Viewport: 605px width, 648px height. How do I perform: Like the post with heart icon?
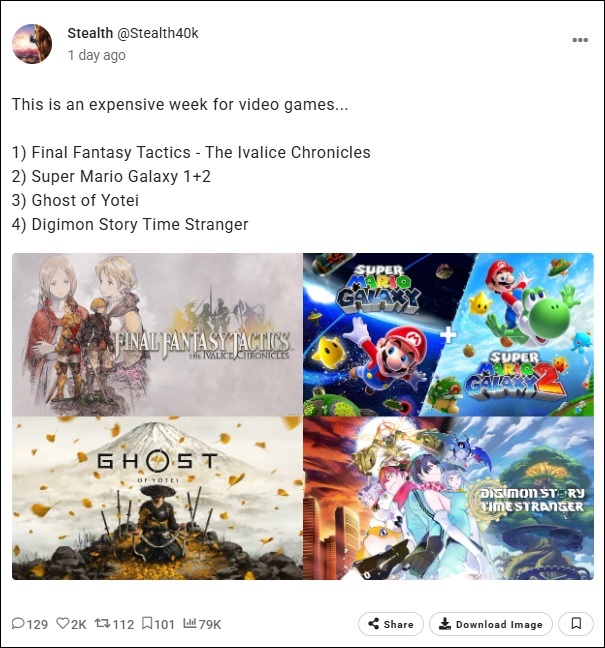tap(63, 623)
